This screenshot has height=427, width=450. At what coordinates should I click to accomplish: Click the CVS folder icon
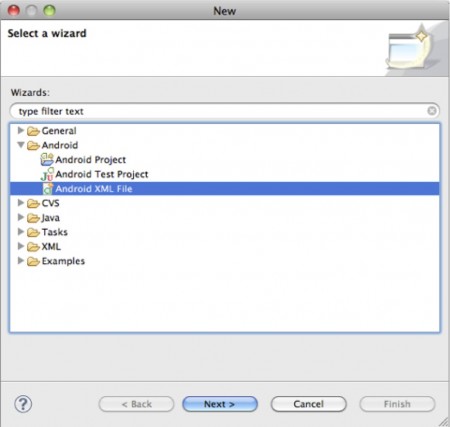[33, 203]
